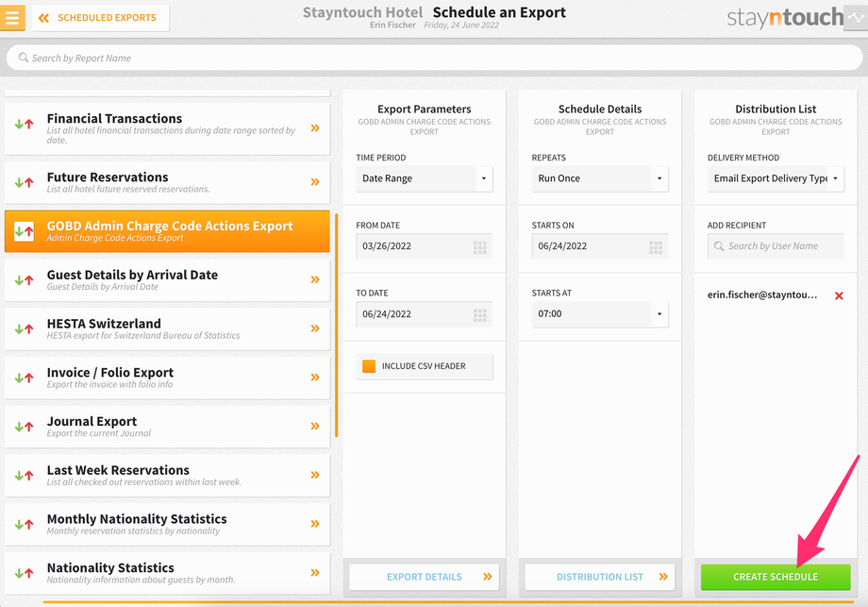Click HESTA Switzerland export arrows icon
Viewport: 868px width, 607px height.
coord(24,329)
